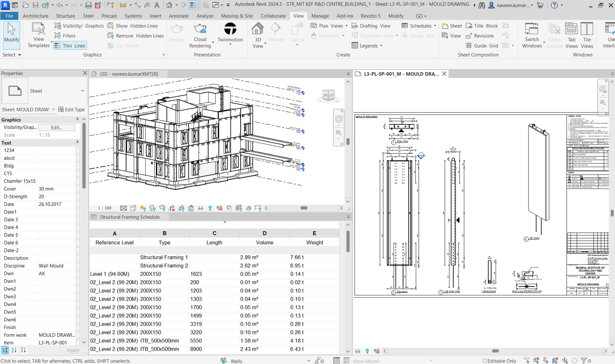
Task: Collapse the Text group in Properties
Action: pyautogui.click(x=78, y=143)
